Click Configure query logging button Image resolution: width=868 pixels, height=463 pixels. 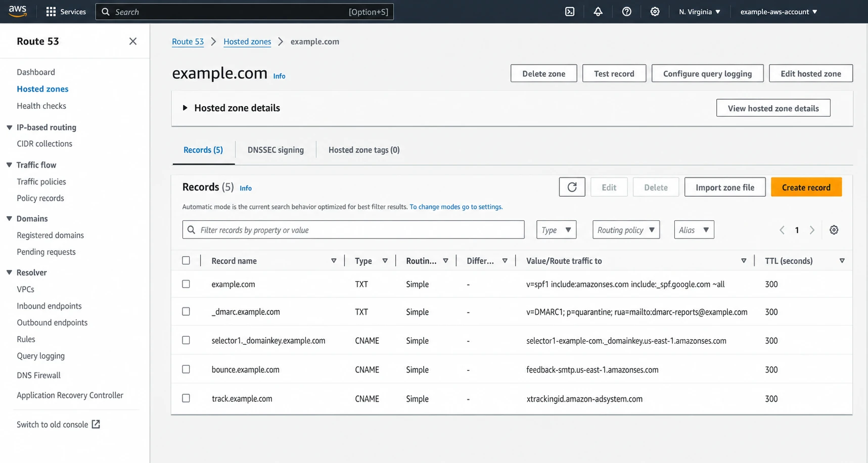(707, 73)
